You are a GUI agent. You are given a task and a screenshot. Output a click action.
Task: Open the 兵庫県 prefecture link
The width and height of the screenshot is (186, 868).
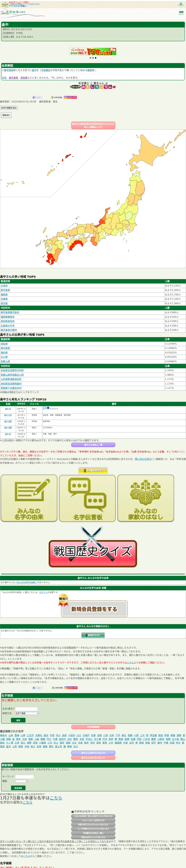tap(4, 299)
